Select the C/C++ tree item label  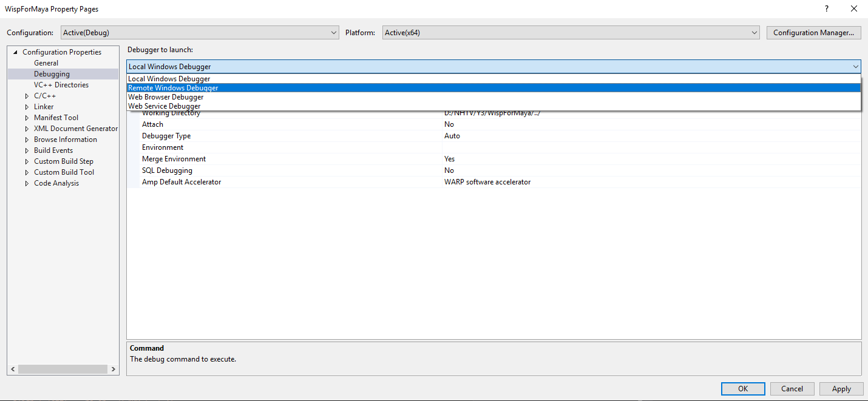[x=45, y=96]
